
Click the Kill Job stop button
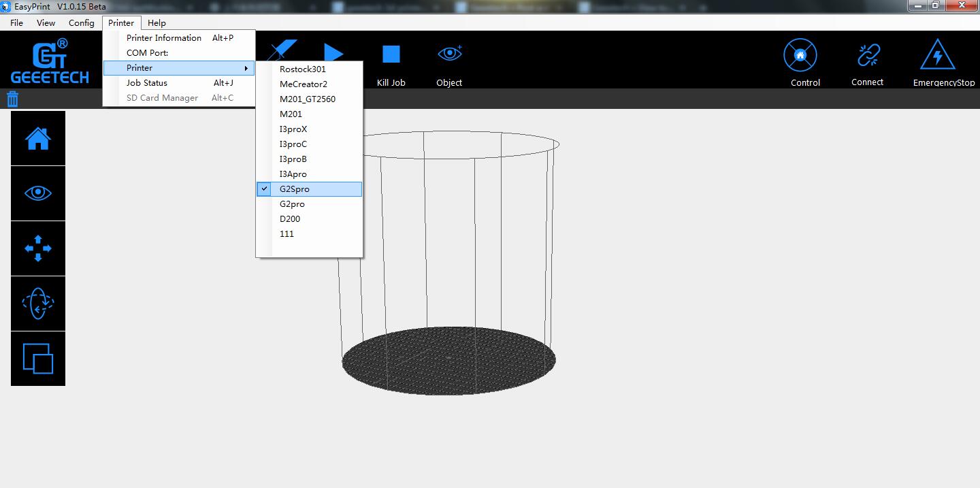[x=391, y=54]
